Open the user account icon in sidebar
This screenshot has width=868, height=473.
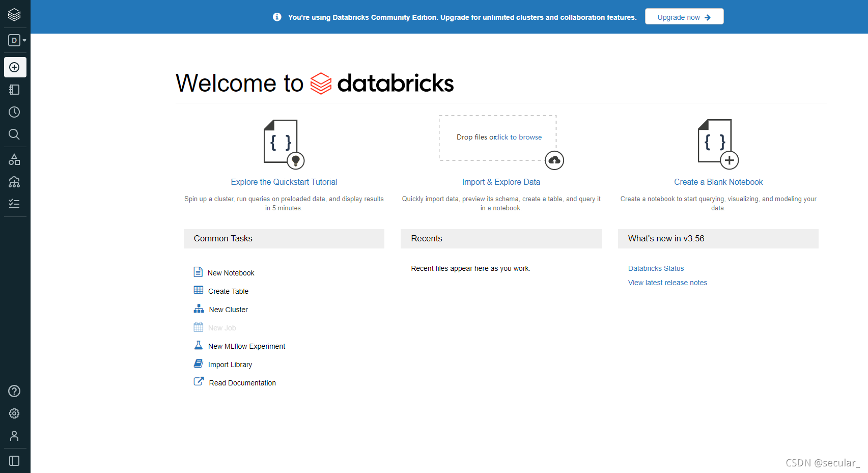[14, 436]
